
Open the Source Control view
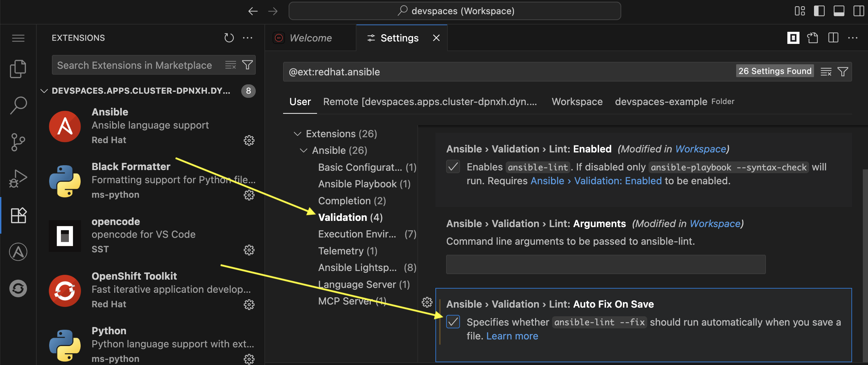click(18, 142)
